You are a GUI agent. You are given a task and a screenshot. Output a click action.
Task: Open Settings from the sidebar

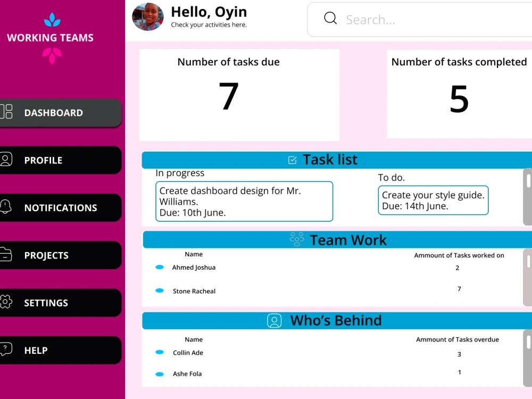pyautogui.click(x=61, y=303)
